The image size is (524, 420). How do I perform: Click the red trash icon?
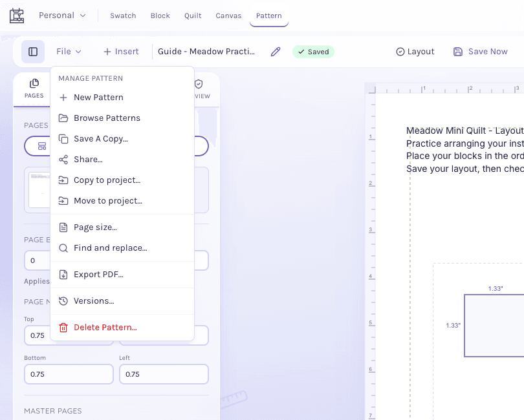pyautogui.click(x=63, y=328)
